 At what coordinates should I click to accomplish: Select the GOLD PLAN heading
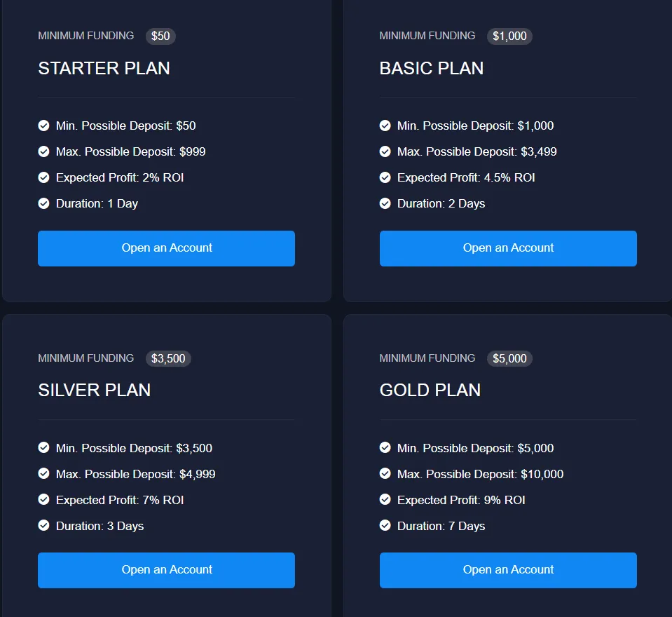click(430, 391)
